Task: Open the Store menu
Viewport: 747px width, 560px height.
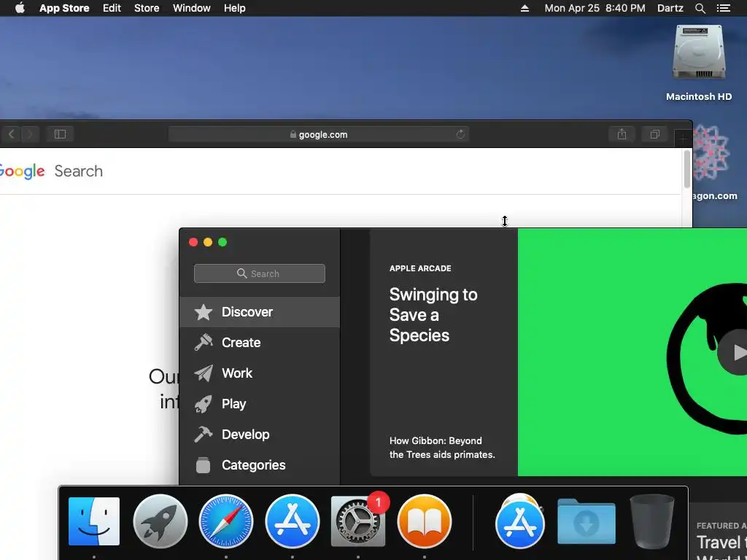Action: tap(147, 8)
